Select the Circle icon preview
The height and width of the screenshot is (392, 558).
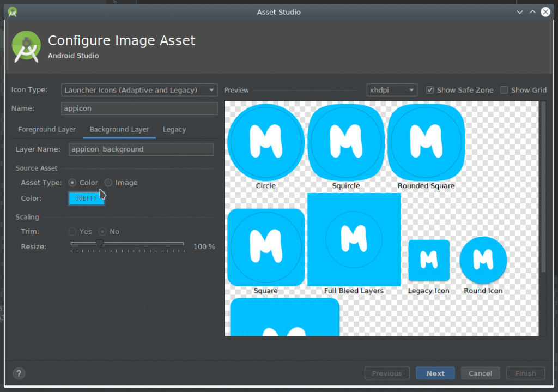[265, 142]
